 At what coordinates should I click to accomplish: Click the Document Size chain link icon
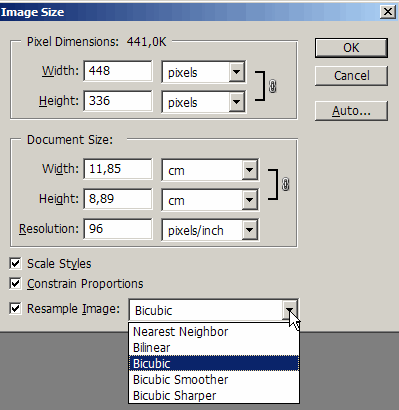pyautogui.click(x=285, y=184)
